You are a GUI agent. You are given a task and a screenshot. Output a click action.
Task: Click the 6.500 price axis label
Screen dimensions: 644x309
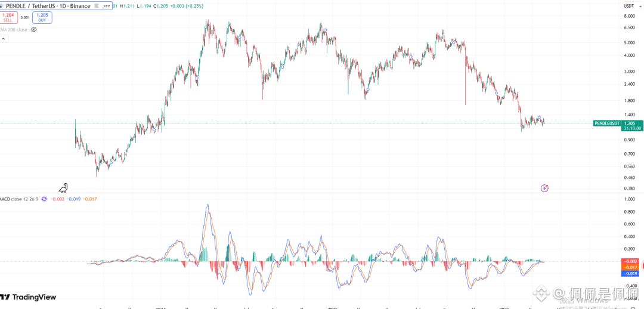click(629, 27)
